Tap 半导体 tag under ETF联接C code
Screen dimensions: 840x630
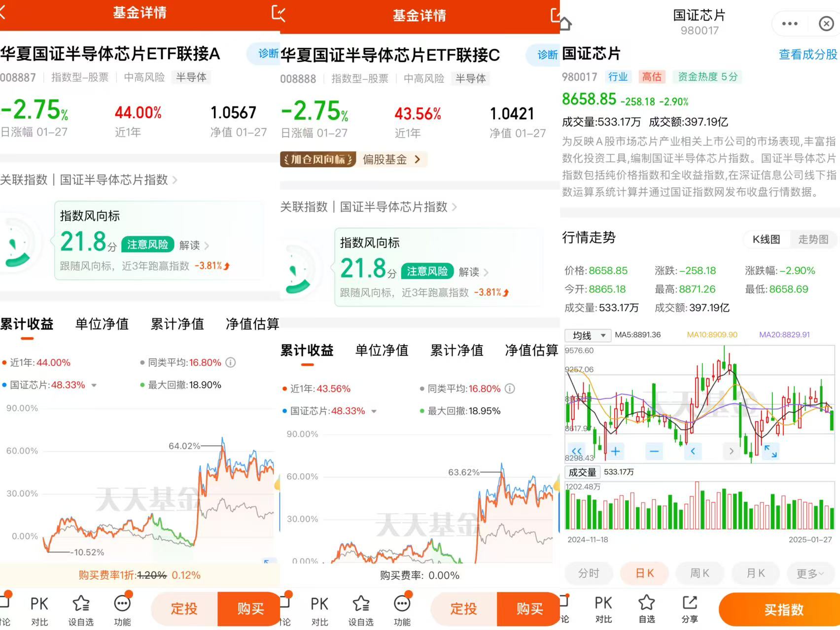(x=471, y=78)
